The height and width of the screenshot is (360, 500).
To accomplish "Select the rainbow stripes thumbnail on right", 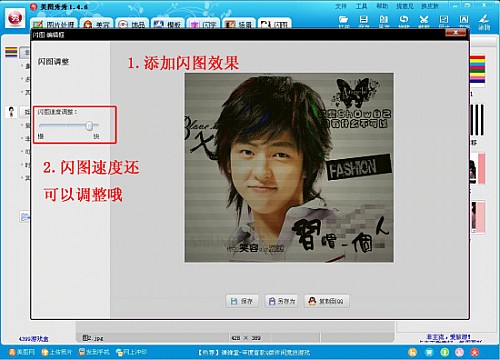I will [477, 69].
